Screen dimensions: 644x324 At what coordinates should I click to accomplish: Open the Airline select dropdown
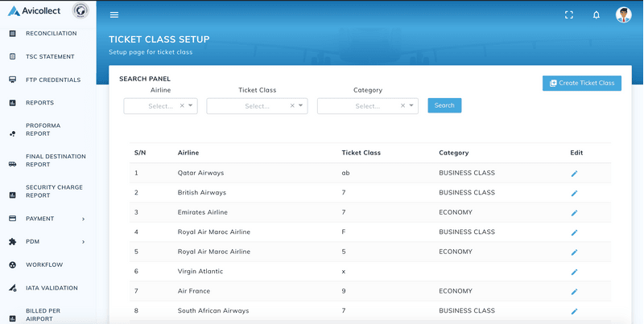[x=160, y=106]
